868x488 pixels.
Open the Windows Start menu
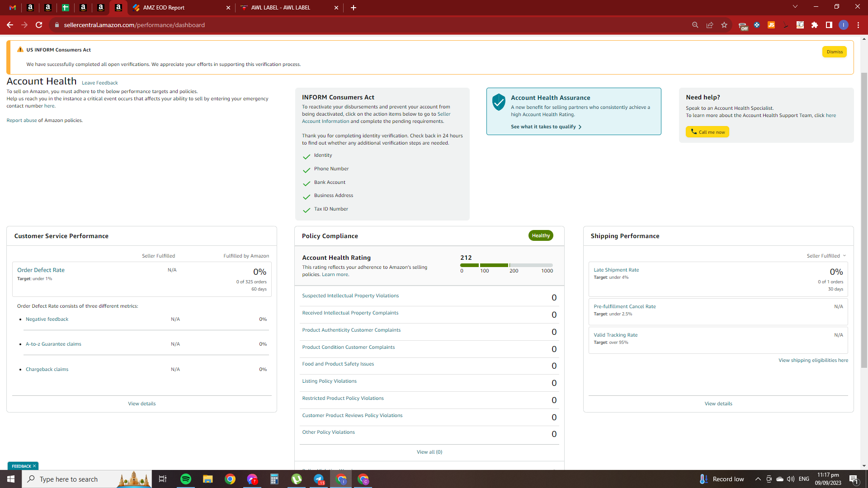coord(11,479)
